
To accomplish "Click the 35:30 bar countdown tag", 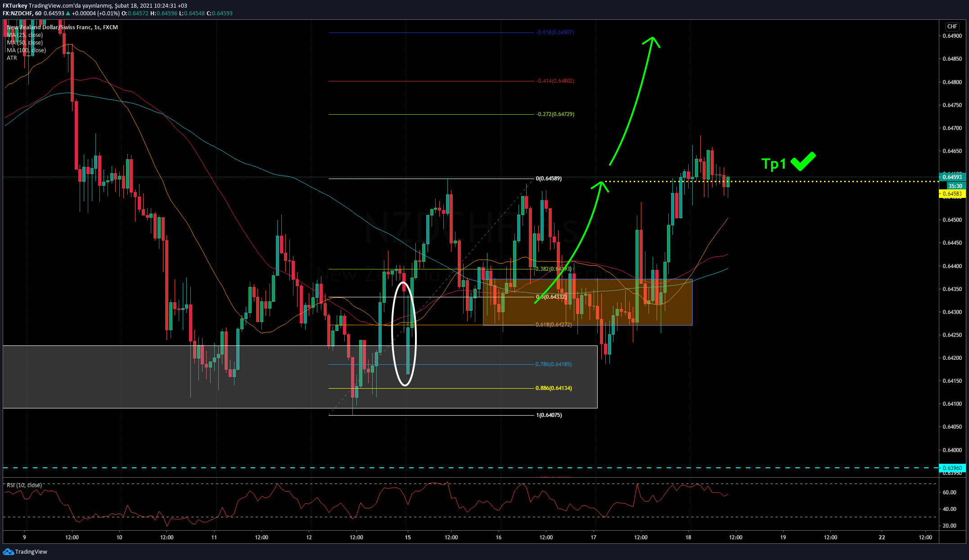I will (955, 186).
